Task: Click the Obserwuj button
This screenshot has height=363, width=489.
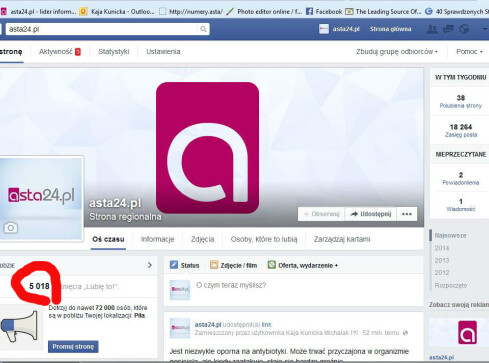Action: click(x=321, y=214)
